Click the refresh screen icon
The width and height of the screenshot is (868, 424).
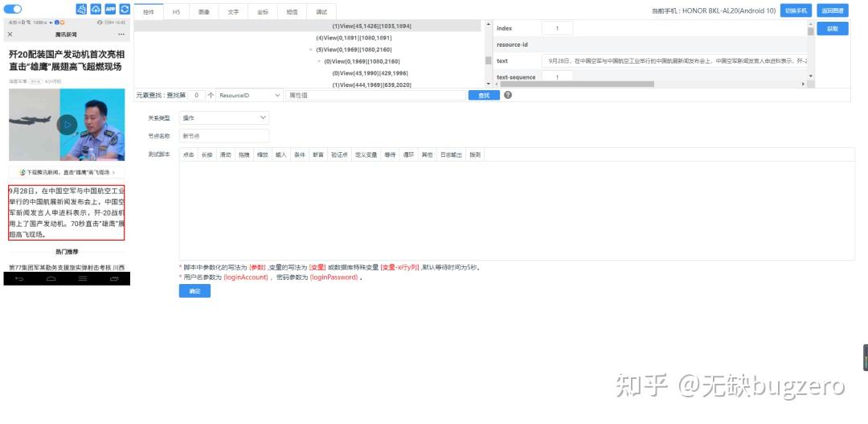(x=125, y=9)
